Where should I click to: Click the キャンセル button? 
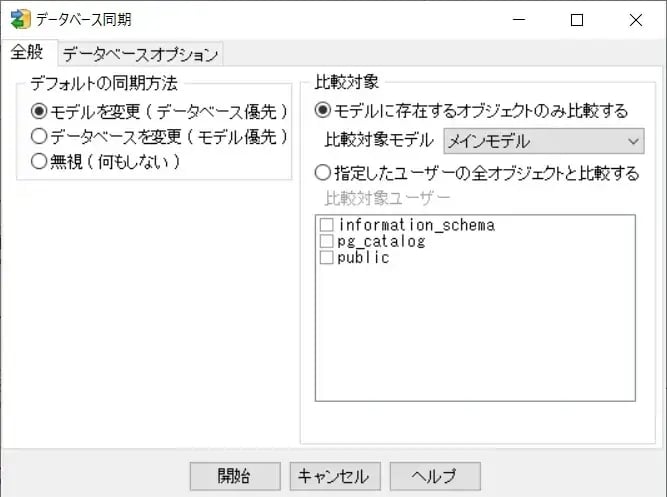click(x=335, y=475)
